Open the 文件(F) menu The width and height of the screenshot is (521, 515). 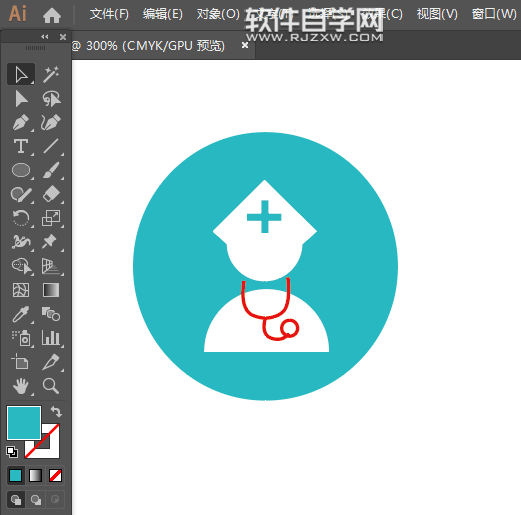[x=109, y=14]
